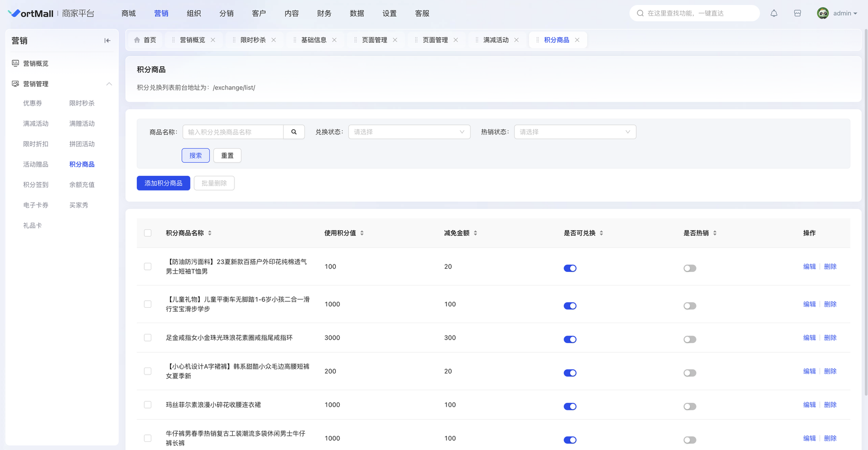868x450 pixels.
Task: Collapse the sidebar using the collapse icon
Action: (107, 41)
